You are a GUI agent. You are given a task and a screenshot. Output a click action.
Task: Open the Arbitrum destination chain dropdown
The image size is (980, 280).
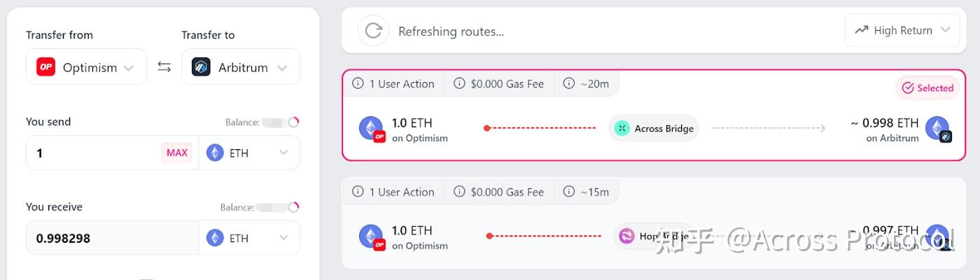241,67
